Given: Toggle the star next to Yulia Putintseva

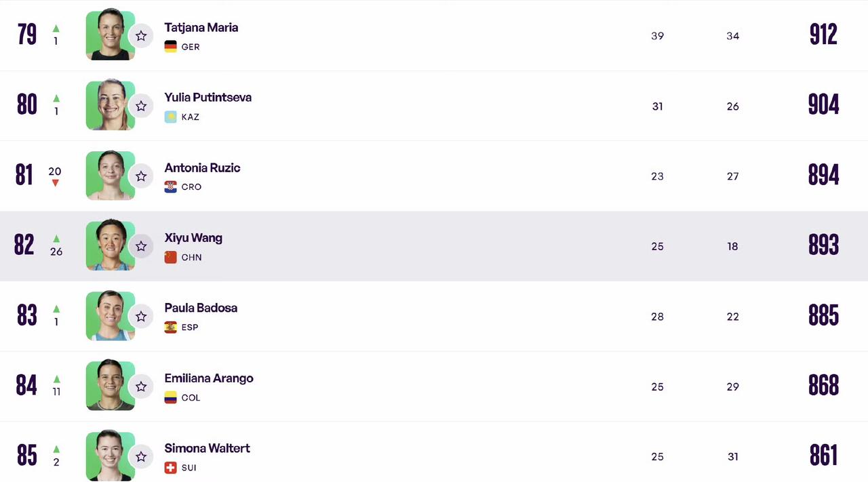Looking at the screenshot, I should click(x=141, y=106).
